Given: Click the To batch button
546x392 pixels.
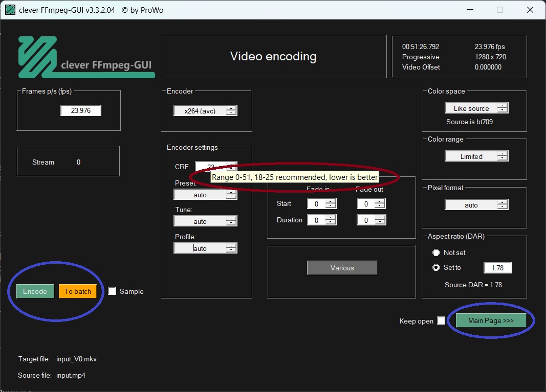Looking at the screenshot, I should click(x=77, y=291).
